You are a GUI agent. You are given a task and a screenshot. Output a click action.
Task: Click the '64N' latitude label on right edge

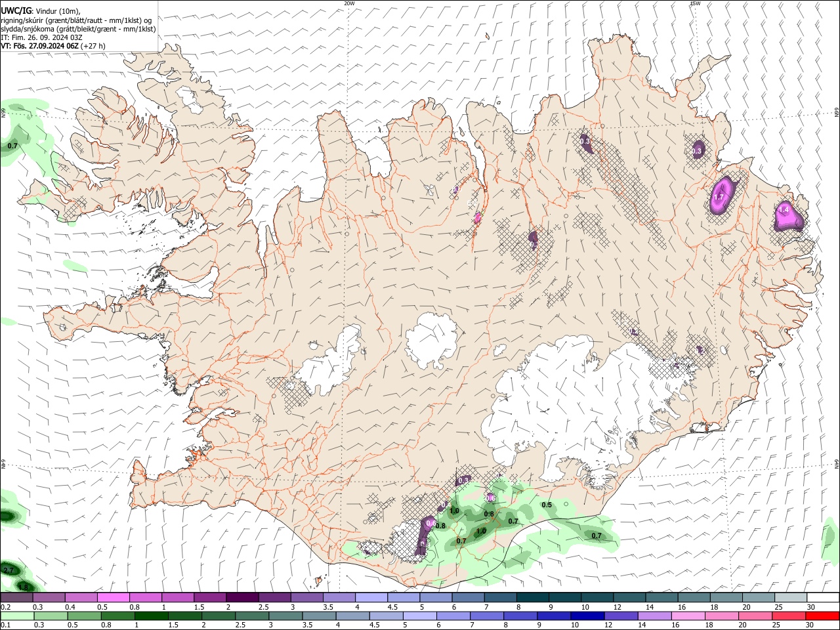coord(837,463)
